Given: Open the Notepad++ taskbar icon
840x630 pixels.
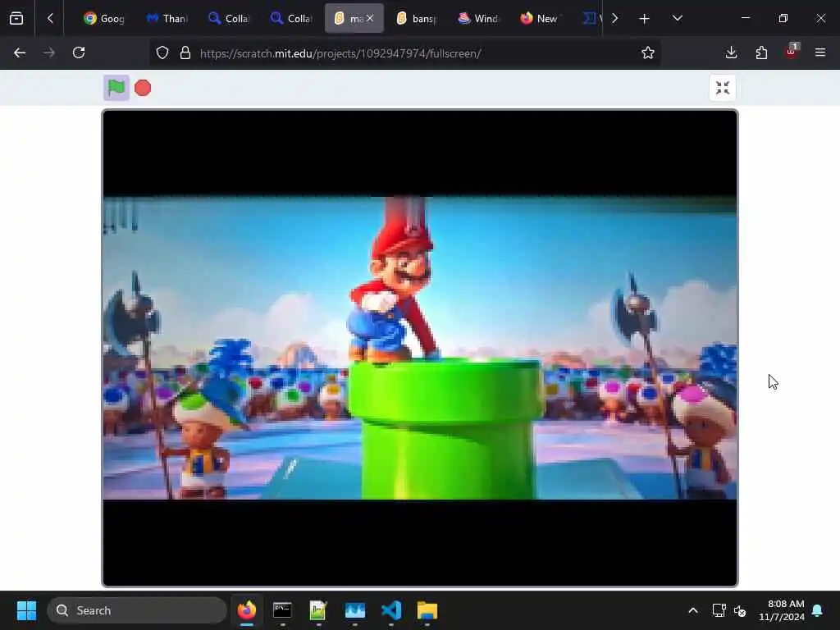Looking at the screenshot, I should (x=318, y=610).
